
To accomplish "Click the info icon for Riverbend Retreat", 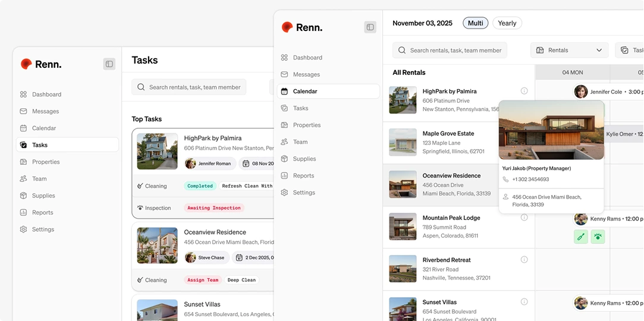I will coord(524,260).
